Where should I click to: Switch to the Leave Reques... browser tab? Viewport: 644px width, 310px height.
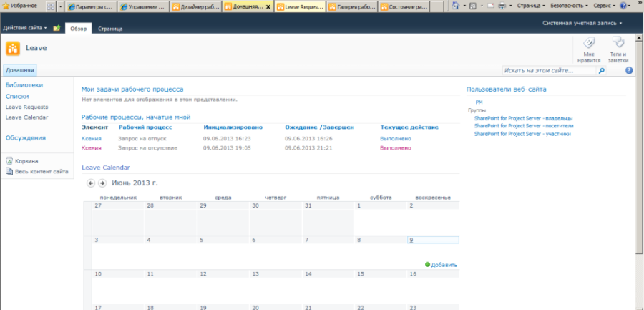(x=301, y=7)
